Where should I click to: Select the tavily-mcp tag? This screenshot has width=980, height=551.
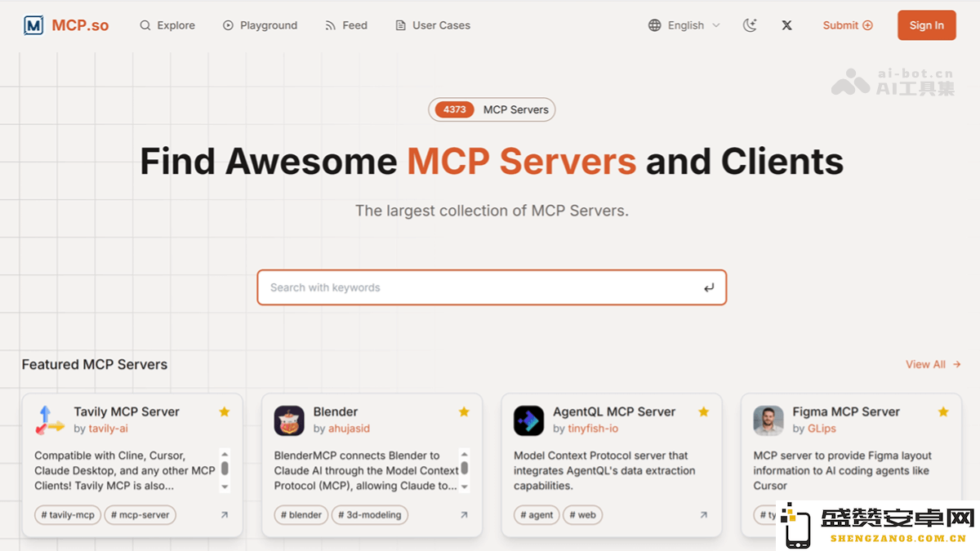click(68, 515)
